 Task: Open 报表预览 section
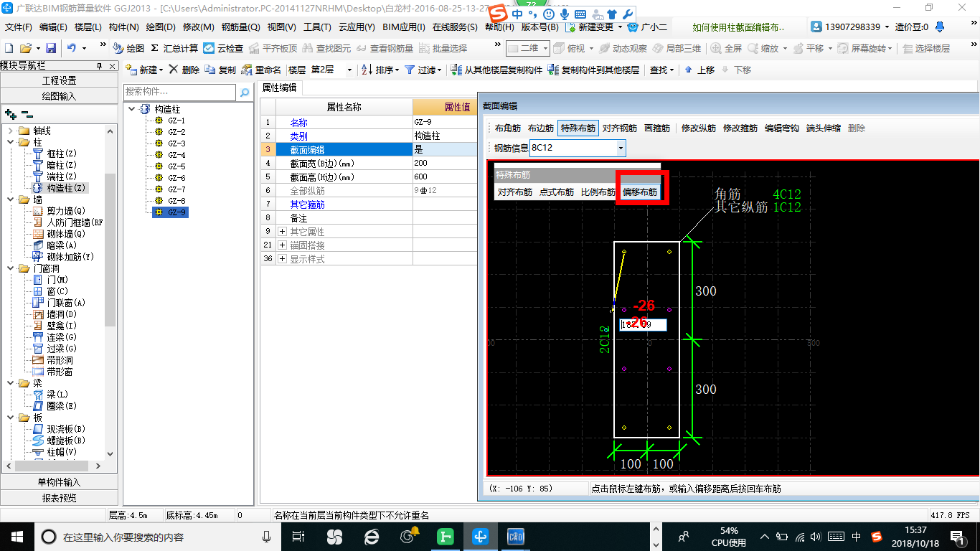59,497
